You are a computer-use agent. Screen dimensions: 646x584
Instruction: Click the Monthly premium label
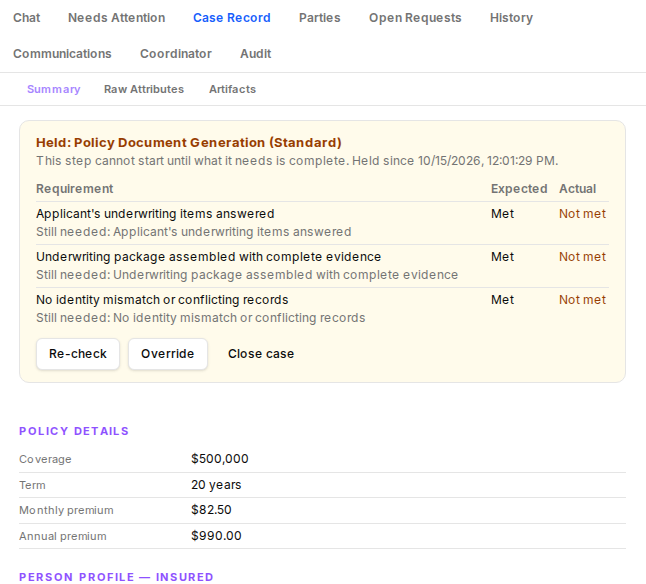click(66, 510)
